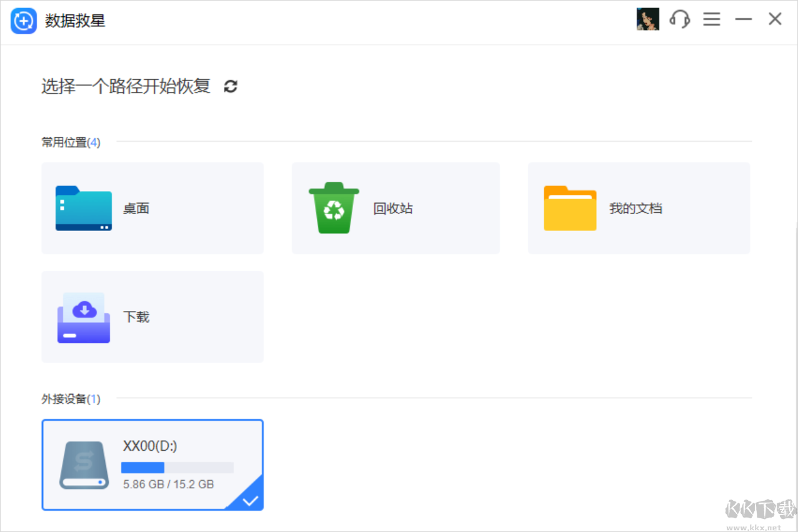
Task: Click the yellow 我的文档 folder icon
Action: coord(569,208)
